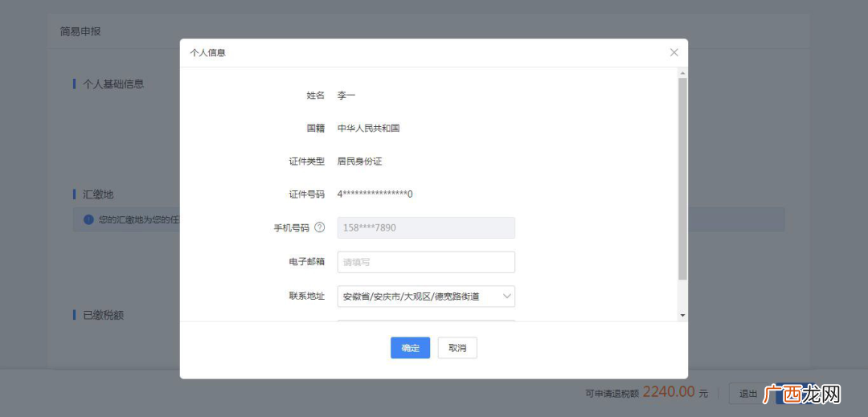Click the dialog's vertical scrollbar thumb
868x417 pixels.
pos(682,178)
